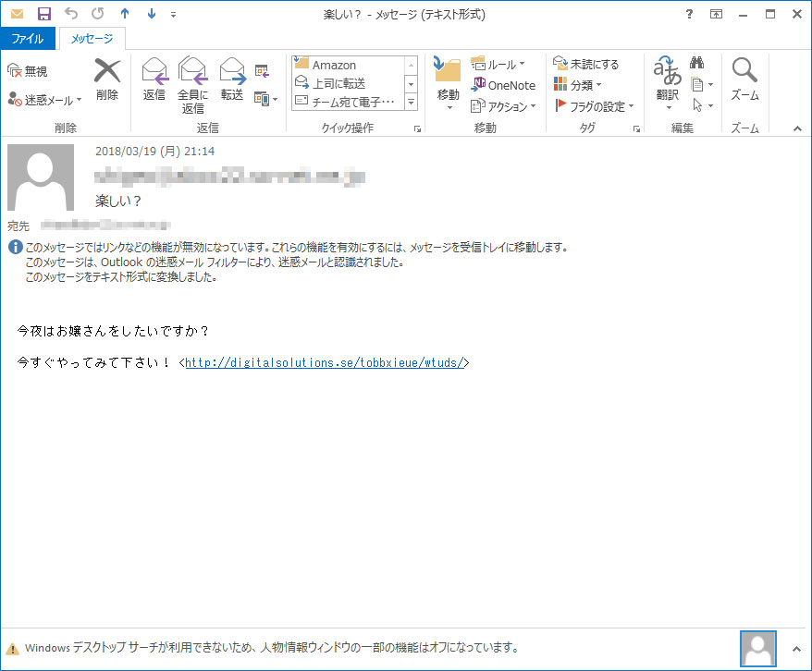
Task: Open the 分類 categorize dropdown
Action: [x=578, y=85]
